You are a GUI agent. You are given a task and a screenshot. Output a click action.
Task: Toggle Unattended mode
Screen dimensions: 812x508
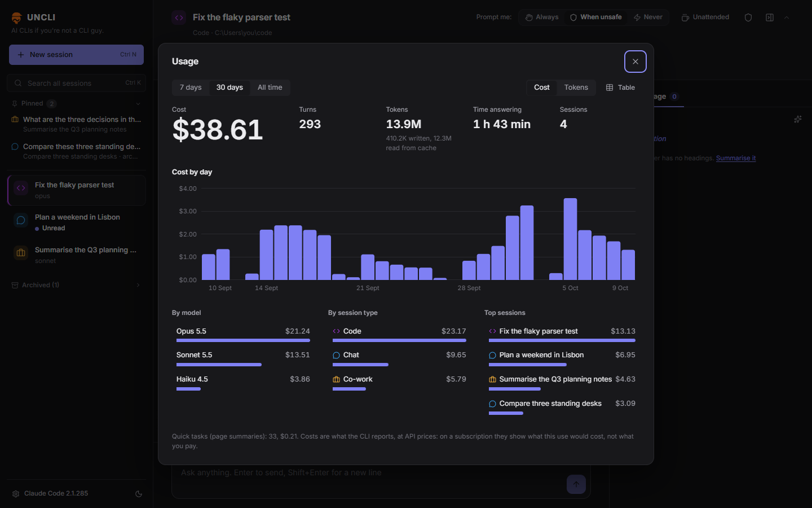pos(705,17)
